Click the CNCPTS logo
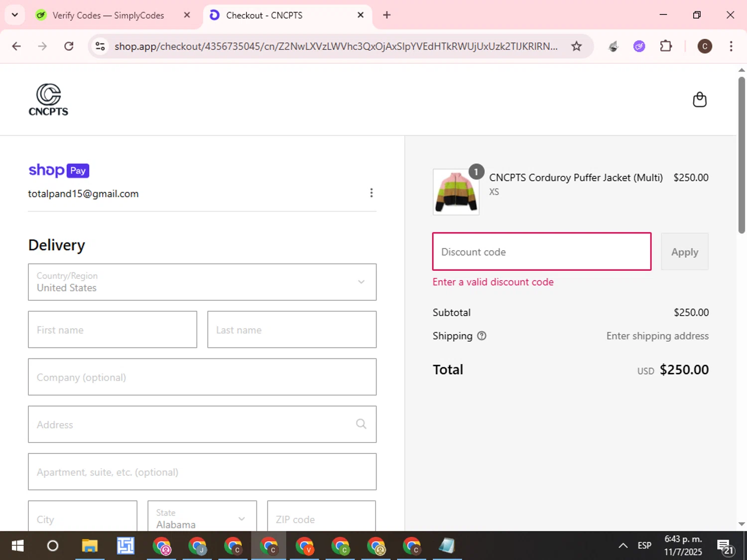 coord(48,100)
